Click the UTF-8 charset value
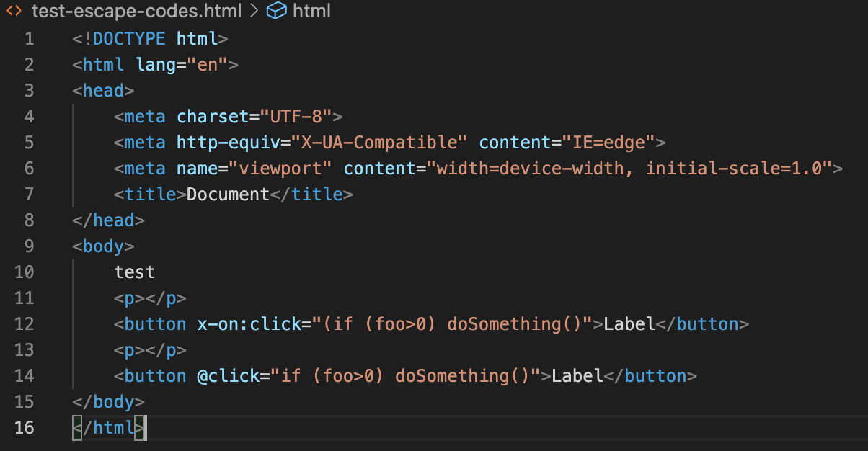Screen dimensions: 868x451 [x=296, y=117]
